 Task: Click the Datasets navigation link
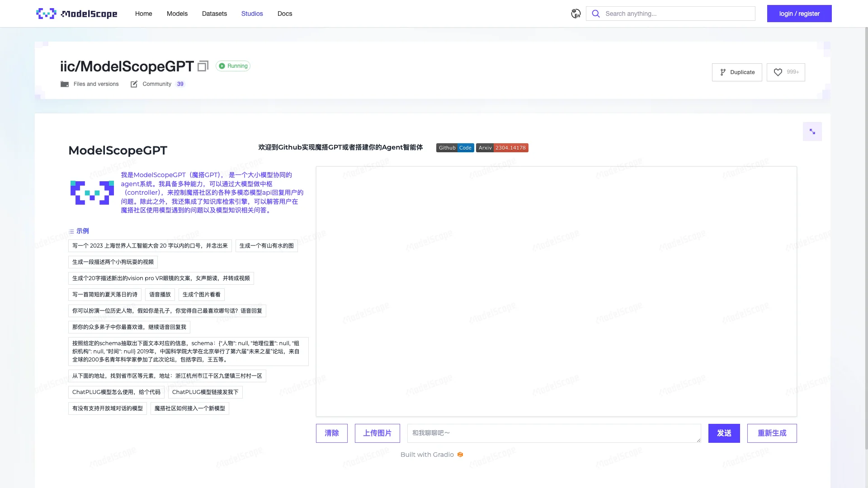(214, 13)
